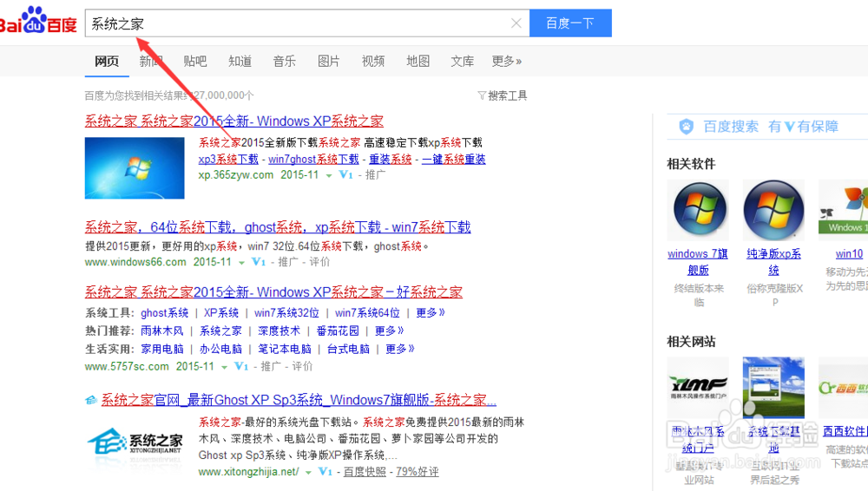Click the 百度一下 search button
Screen dimensions: 868x491
pyautogui.click(x=570, y=23)
